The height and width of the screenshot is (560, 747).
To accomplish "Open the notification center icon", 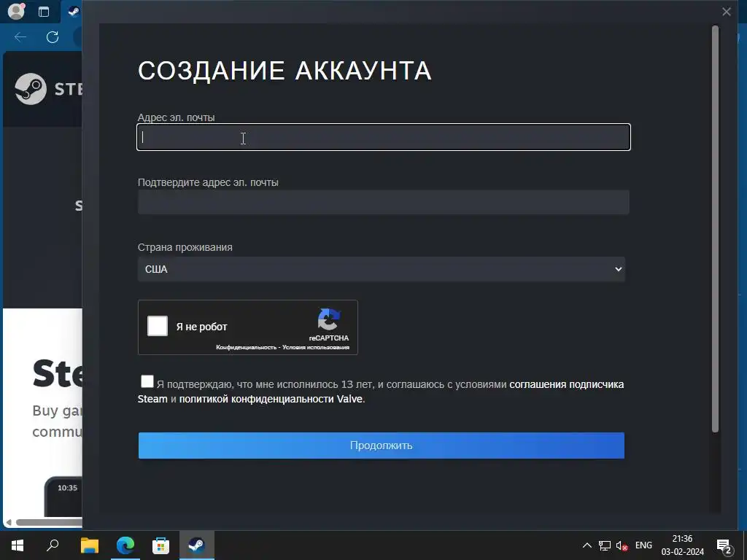I will click(724, 546).
